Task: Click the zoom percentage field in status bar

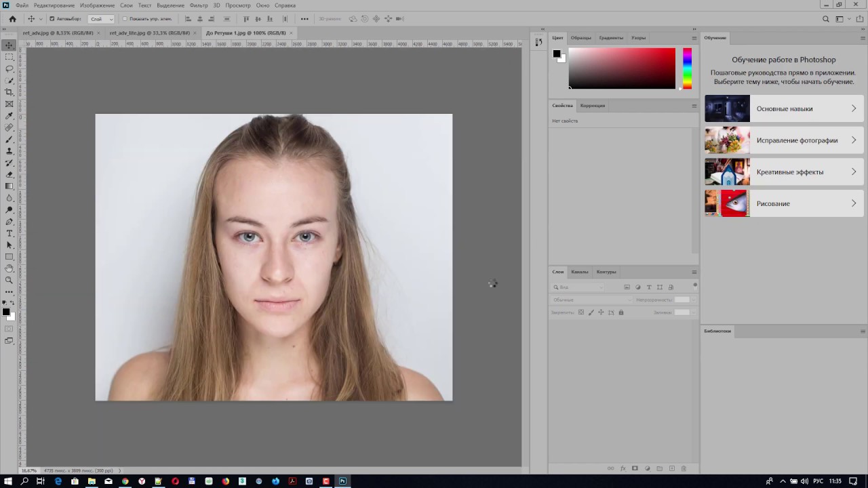Action: tap(29, 470)
